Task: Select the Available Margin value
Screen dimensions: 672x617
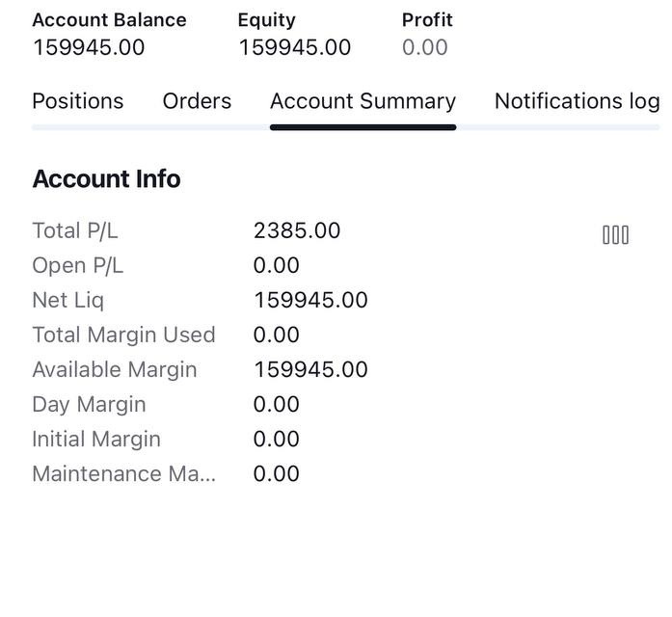Action: coord(310,369)
